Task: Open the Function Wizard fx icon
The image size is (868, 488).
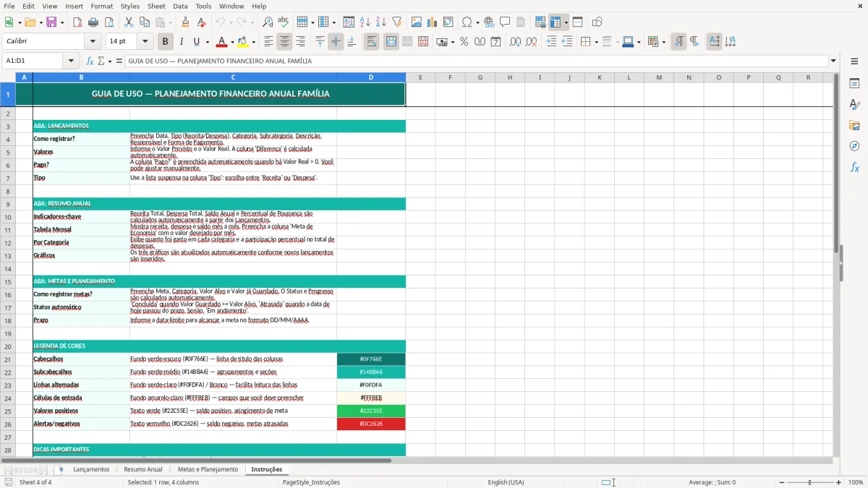Action: click(90, 61)
